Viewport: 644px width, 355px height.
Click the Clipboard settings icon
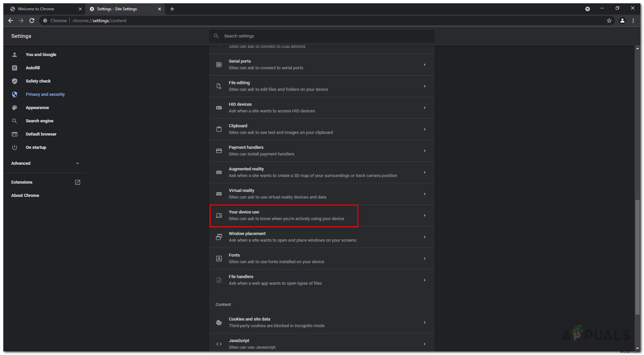click(219, 129)
